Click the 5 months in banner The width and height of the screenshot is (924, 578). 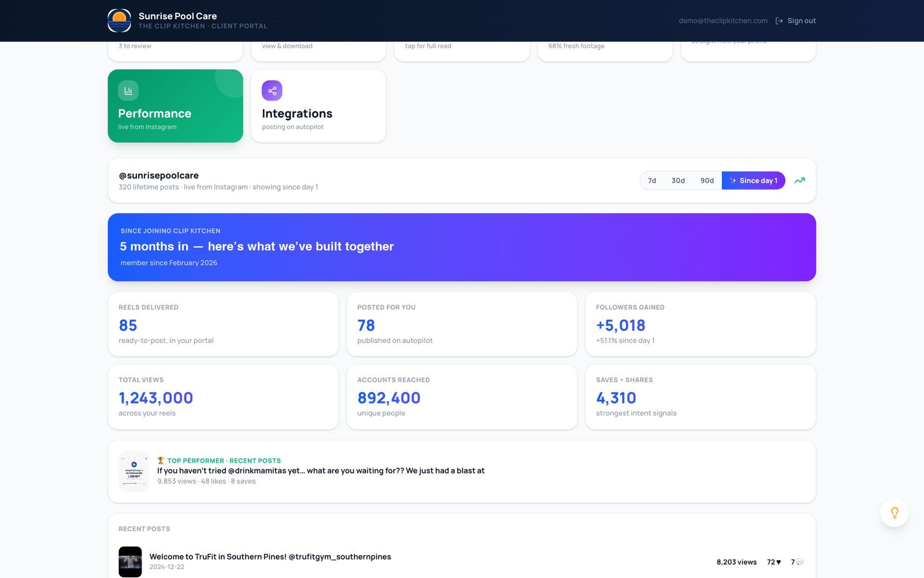[x=462, y=247]
